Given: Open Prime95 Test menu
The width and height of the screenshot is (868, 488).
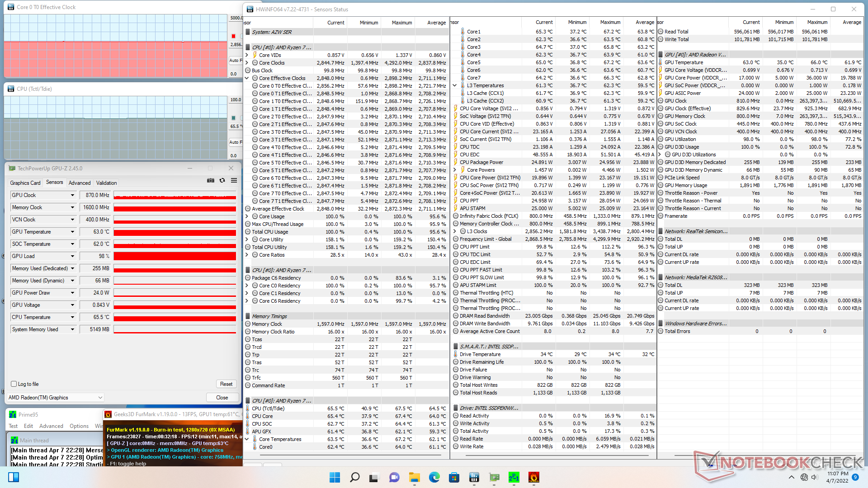Looking at the screenshot, I should pos(13,426).
